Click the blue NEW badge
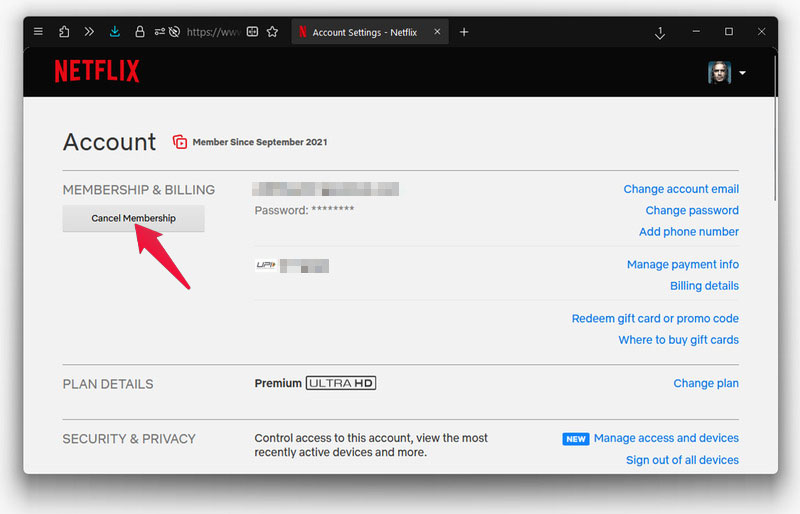Viewport: 800px width, 514px height. tap(576, 439)
